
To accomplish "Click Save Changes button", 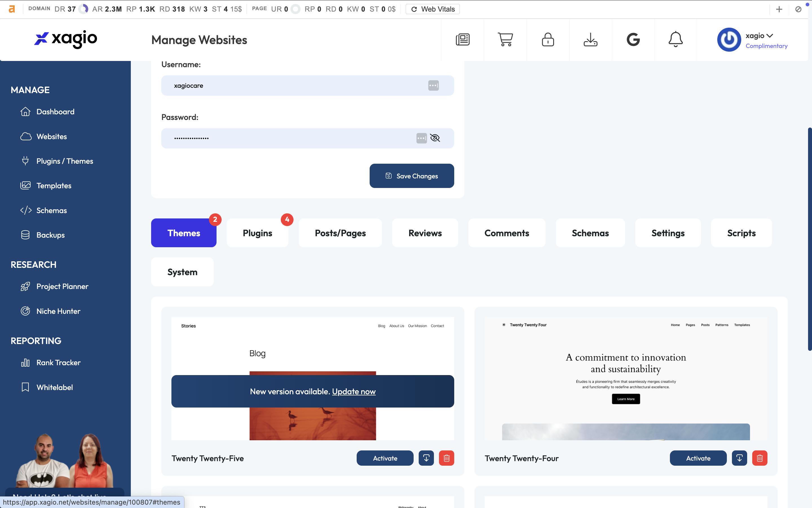I will pyautogui.click(x=412, y=176).
